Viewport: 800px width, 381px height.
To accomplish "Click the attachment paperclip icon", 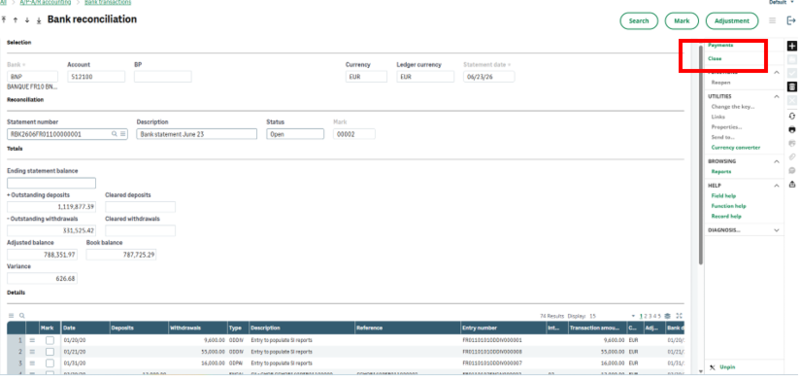I will (x=792, y=157).
